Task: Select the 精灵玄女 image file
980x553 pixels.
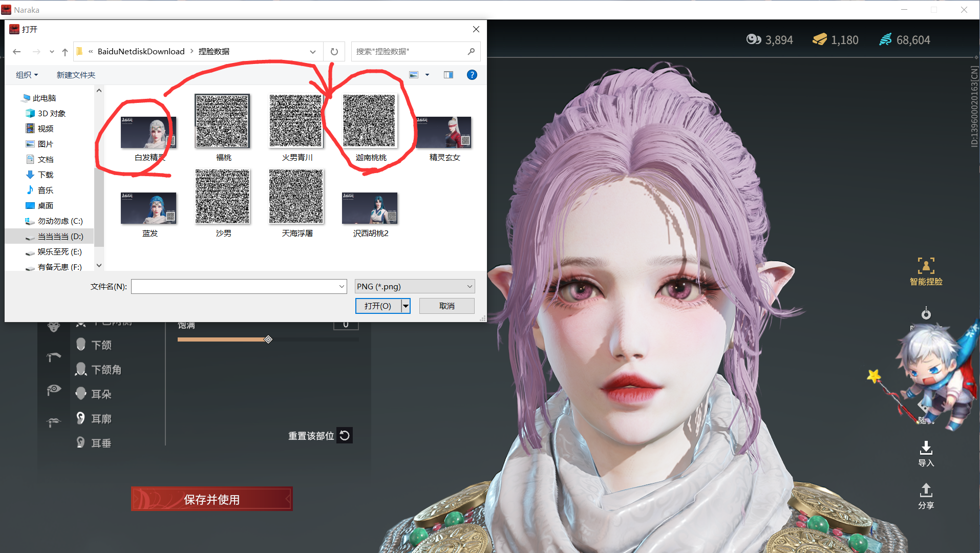Action: click(444, 138)
